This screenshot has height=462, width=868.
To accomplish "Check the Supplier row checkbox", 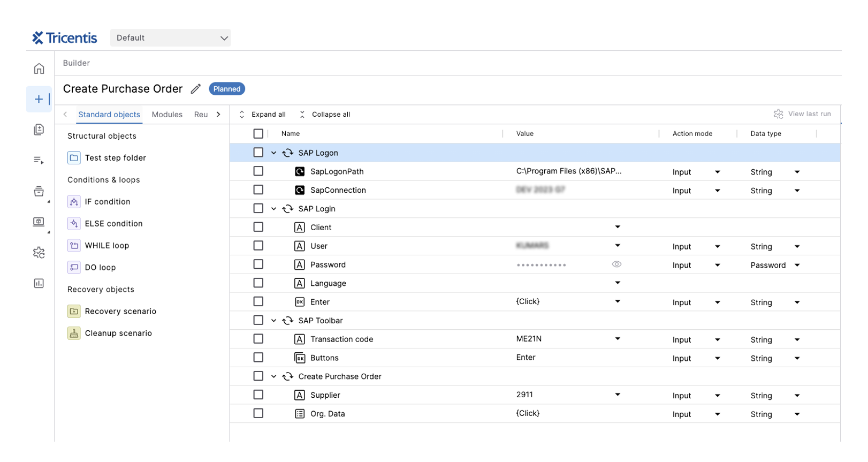I will [x=258, y=395].
